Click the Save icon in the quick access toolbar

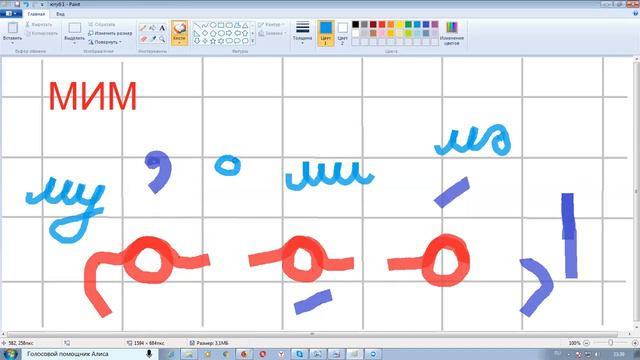(x=17, y=4)
